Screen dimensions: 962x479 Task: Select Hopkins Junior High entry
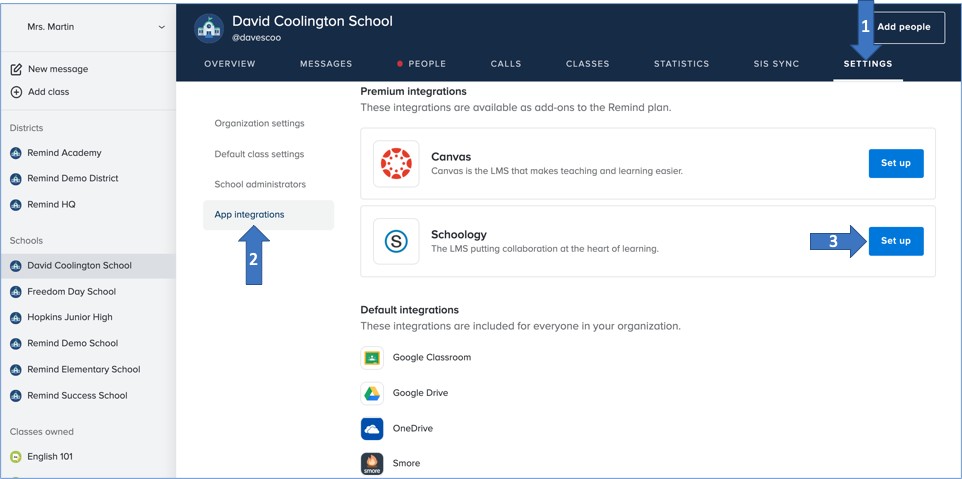[x=70, y=318]
